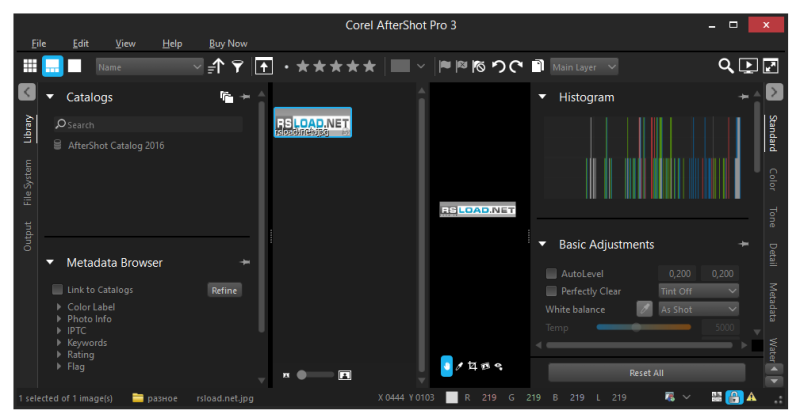The height and width of the screenshot is (418, 800).
Task: Select the hand pan tool
Action: (446, 366)
